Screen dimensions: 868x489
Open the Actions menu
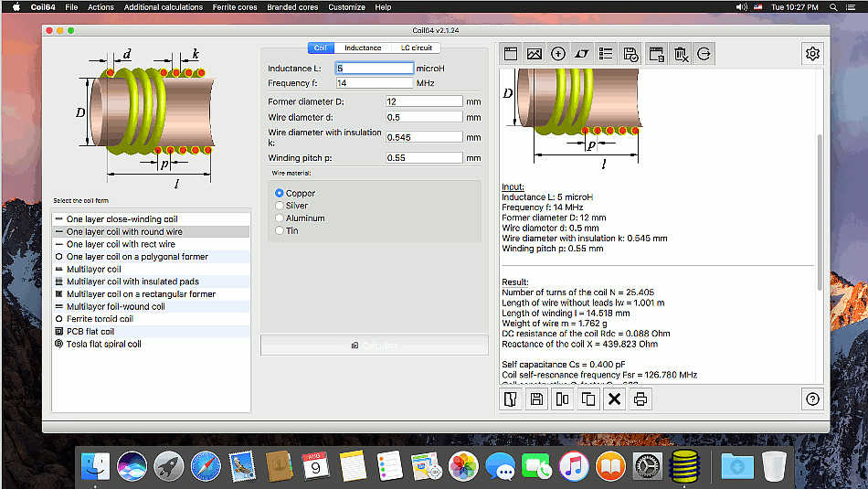coord(101,7)
